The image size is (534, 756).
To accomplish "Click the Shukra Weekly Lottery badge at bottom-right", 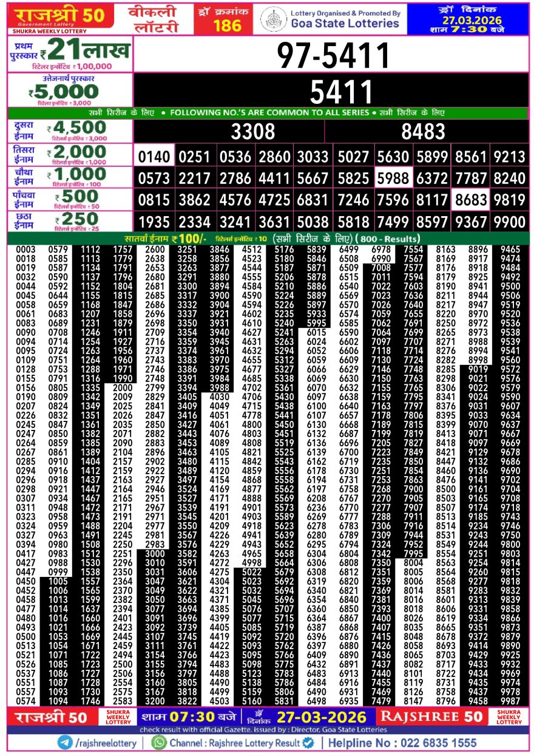I will (509, 717).
